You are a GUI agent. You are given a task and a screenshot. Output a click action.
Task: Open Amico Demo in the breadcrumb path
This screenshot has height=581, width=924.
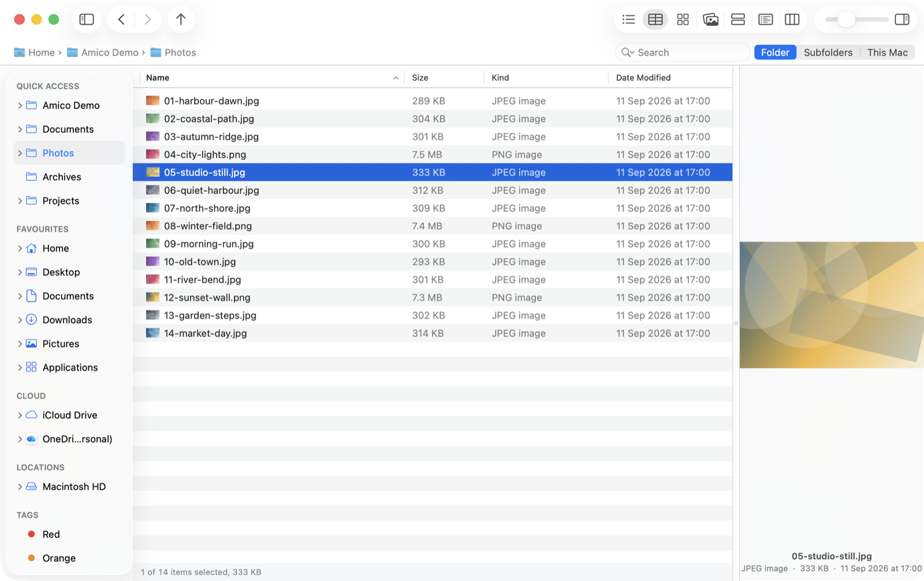(103, 53)
